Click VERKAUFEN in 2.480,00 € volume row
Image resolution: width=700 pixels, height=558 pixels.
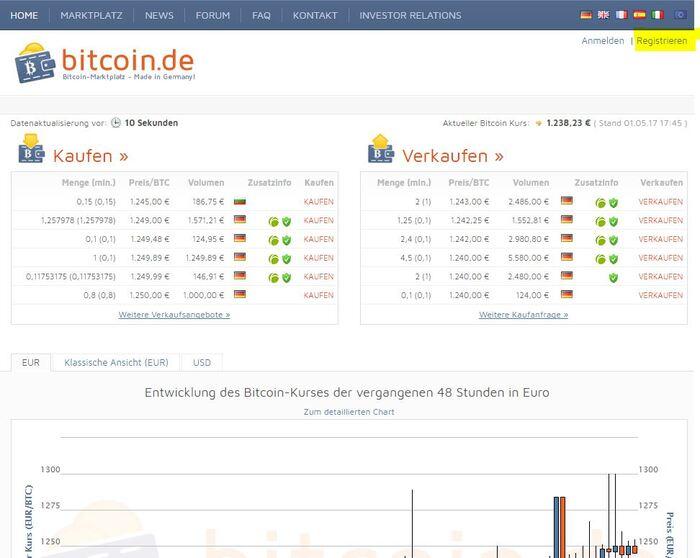(661, 277)
